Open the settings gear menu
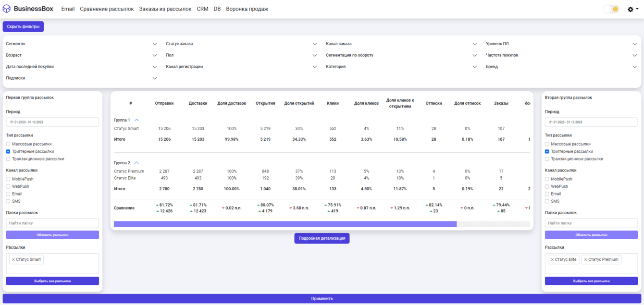This screenshot has height=305, width=644. pos(631,9)
